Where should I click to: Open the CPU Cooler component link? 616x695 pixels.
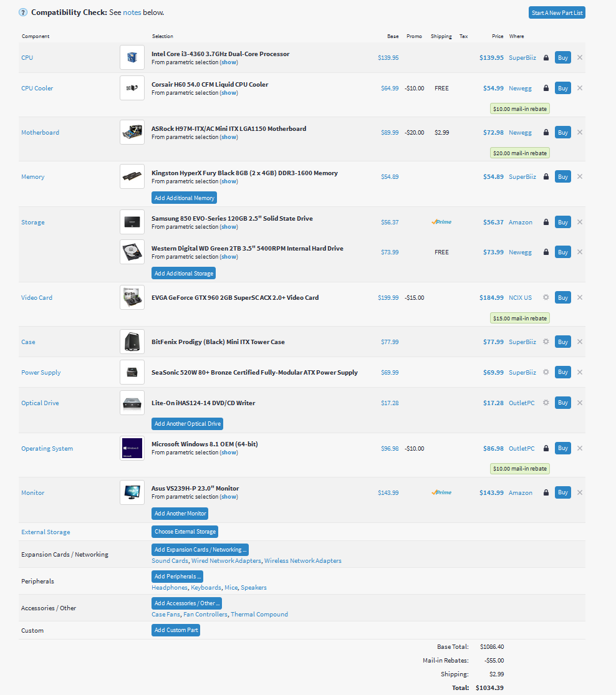pos(37,89)
